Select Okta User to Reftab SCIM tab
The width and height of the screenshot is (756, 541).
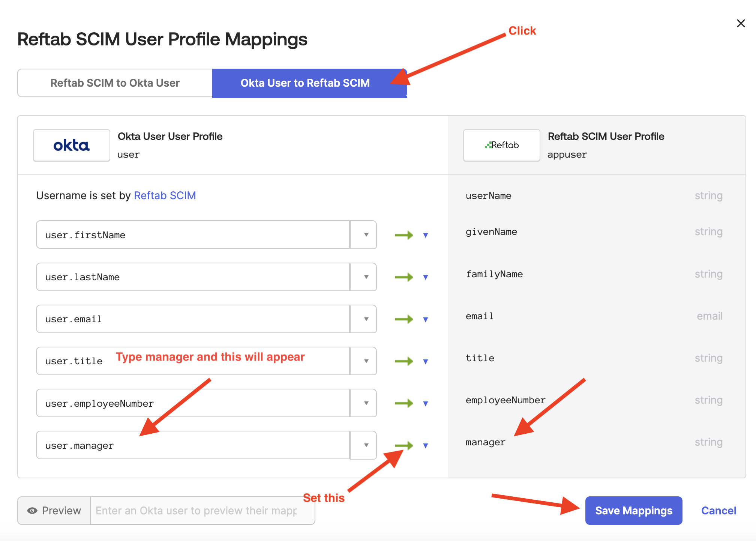(x=309, y=83)
